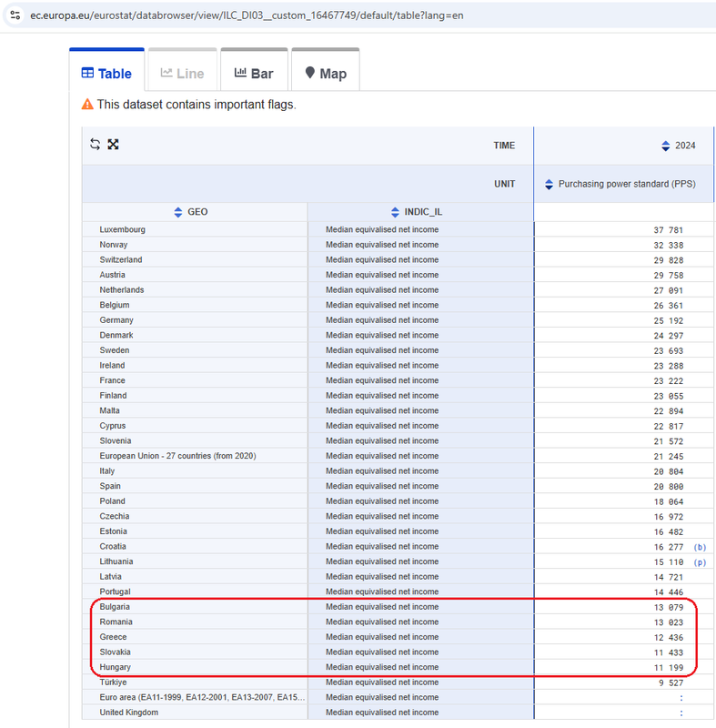The width and height of the screenshot is (716, 728).
Task: Select the Netherlands row label
Action: tap(122, 289)
